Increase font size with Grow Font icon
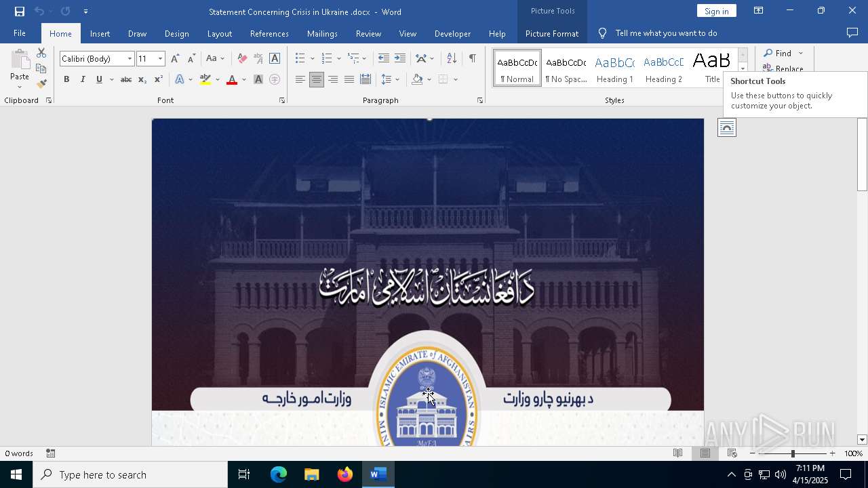This screenshot has height=488, width=868. 176,59
